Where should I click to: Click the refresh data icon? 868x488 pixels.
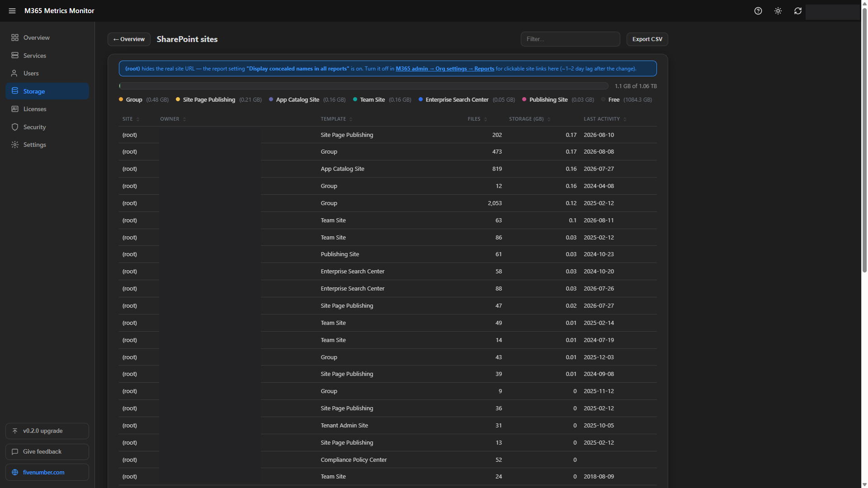(798, 11)
